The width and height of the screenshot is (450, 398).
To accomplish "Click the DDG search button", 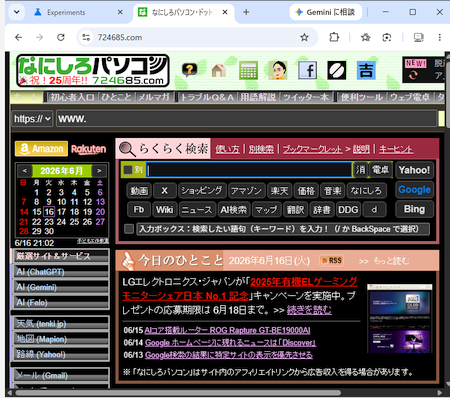I will pos(348,210).
